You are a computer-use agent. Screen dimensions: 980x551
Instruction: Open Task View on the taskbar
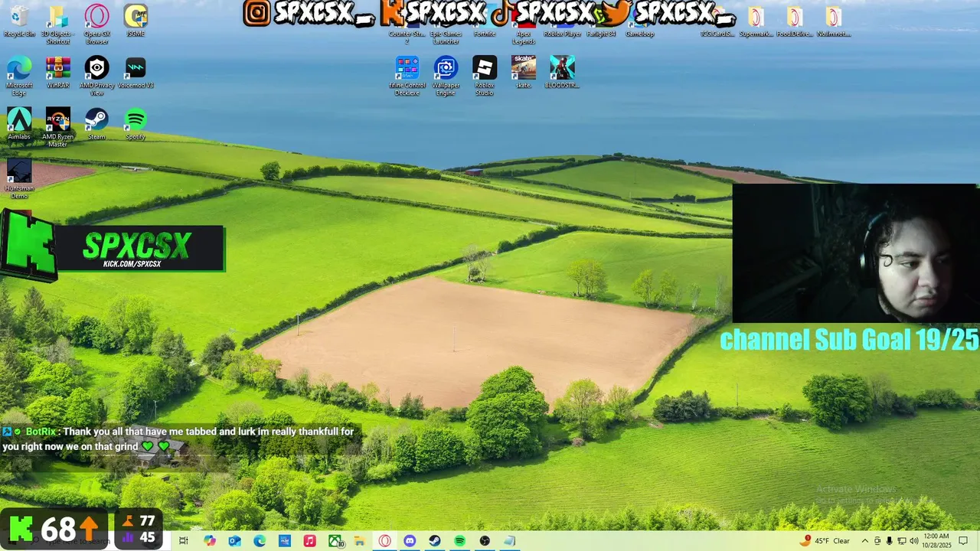click(184, 541)
